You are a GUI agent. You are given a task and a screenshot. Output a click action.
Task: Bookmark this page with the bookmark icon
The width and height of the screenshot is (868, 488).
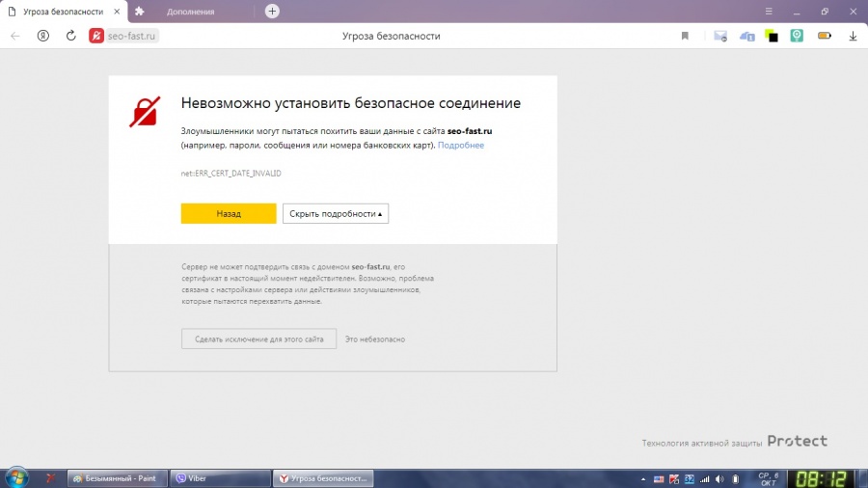[685, 36]
